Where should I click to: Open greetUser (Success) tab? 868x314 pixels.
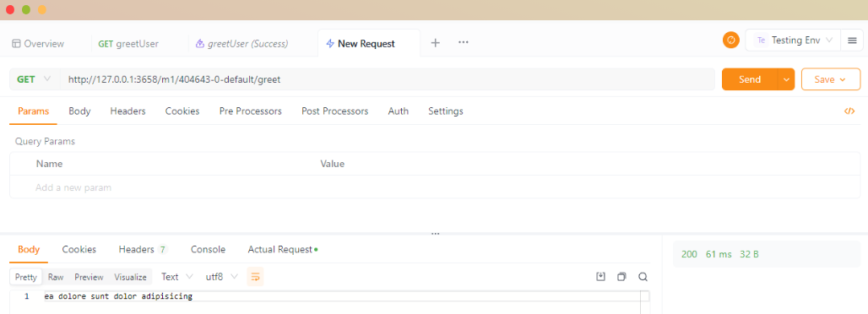(x=242, y=44)
